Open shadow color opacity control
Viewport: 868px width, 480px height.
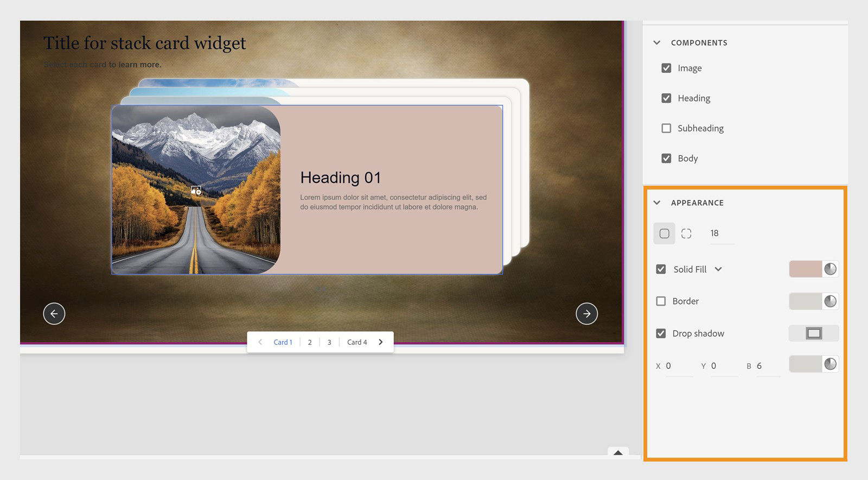coord(830,364)
